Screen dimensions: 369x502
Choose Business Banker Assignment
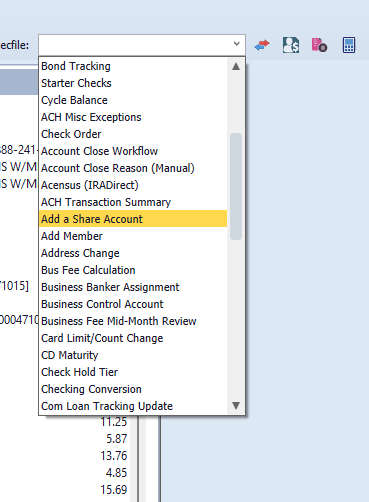click(133, 287)
